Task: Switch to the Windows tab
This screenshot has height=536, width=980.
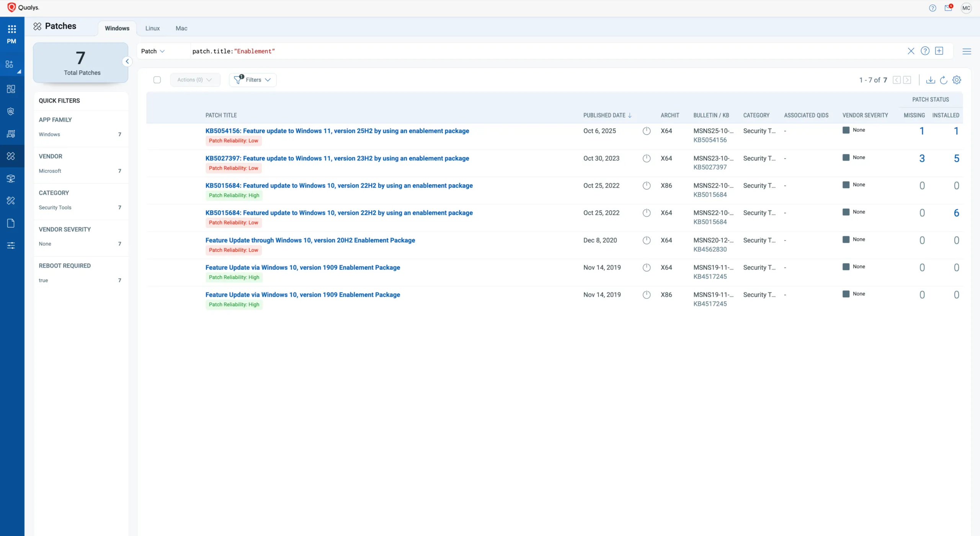Action: click(117, 28)
